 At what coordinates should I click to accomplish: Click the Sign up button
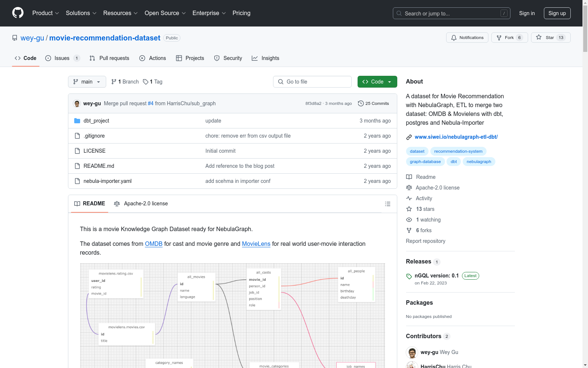(x=557, y=13)
